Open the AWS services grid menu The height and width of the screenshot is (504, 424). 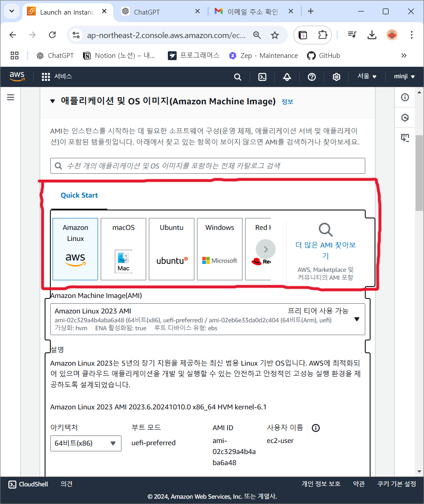pos(46,77)
